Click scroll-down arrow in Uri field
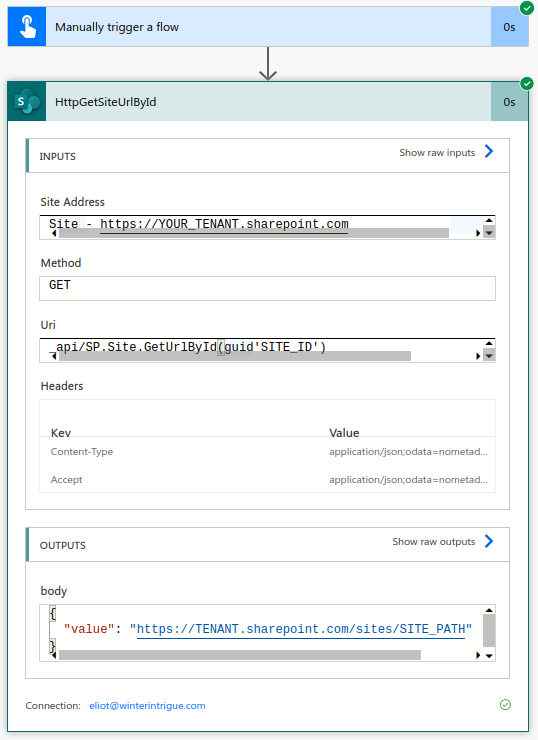This screenshot has width=538, height=740. (489, 356)
